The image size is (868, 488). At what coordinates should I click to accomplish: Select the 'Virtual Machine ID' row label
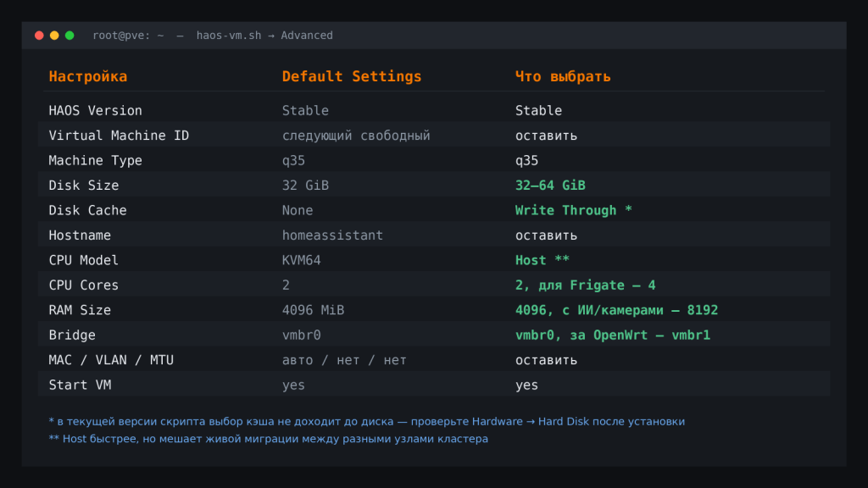pos(119,136)
